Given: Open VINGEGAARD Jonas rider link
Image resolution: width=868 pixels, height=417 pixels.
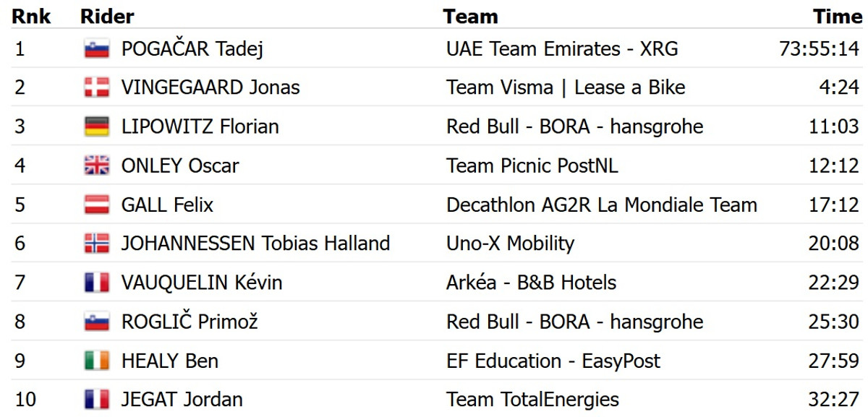Looking at the screenshot, I should (210, 88).
